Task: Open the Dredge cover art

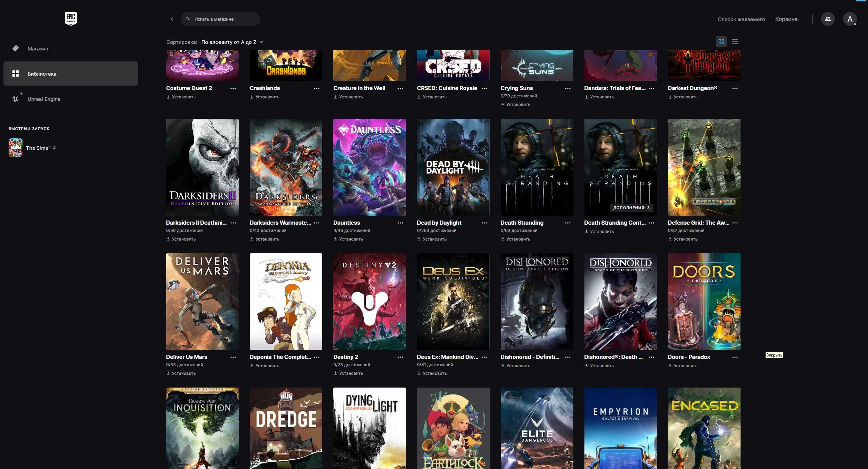Action: 286,428
